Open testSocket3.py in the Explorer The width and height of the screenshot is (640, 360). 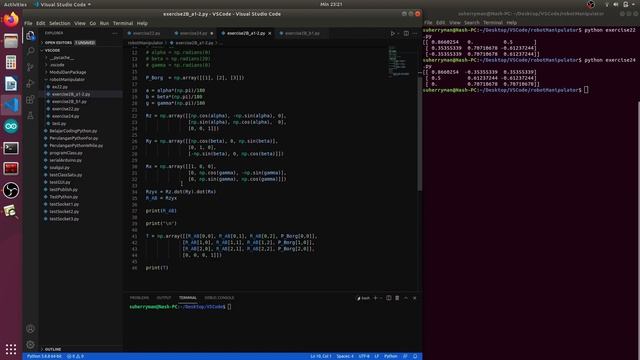click(64, 219)
